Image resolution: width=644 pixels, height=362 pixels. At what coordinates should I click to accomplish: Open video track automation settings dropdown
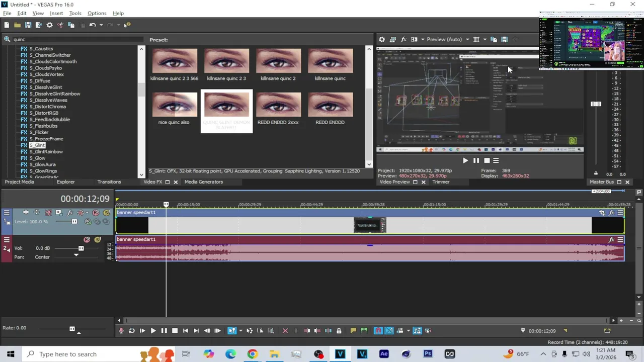(87, 213)
